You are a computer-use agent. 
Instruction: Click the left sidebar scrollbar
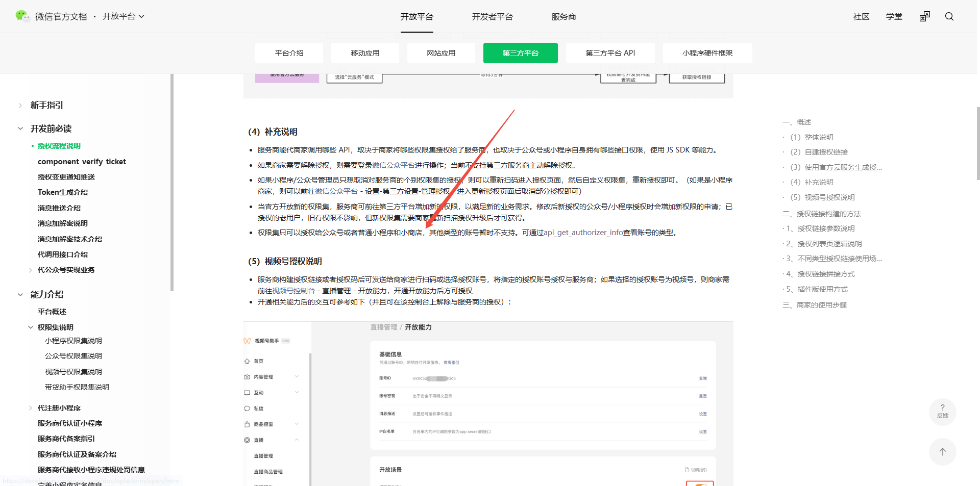pyautogui.click(x=172, y=182)
